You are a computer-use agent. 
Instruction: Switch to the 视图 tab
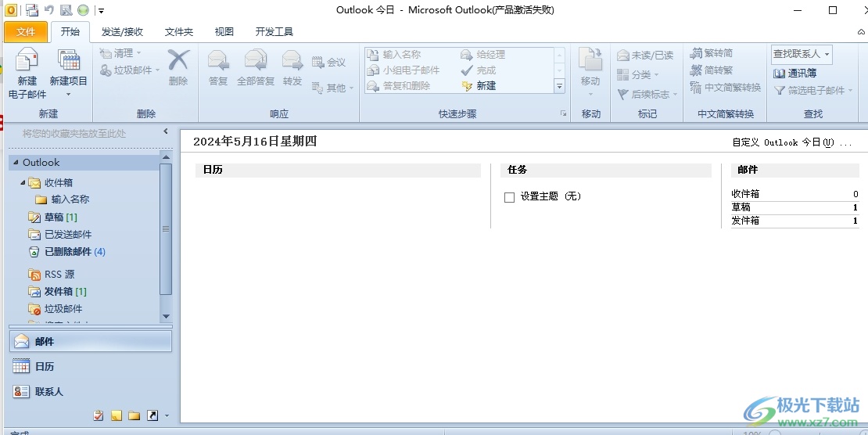point(224,32)
